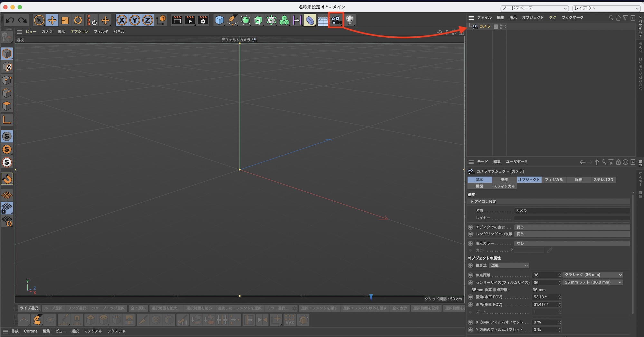
Task: Click the Undo arrow icon
Action: pyautogui.click(x=10, y=20)
